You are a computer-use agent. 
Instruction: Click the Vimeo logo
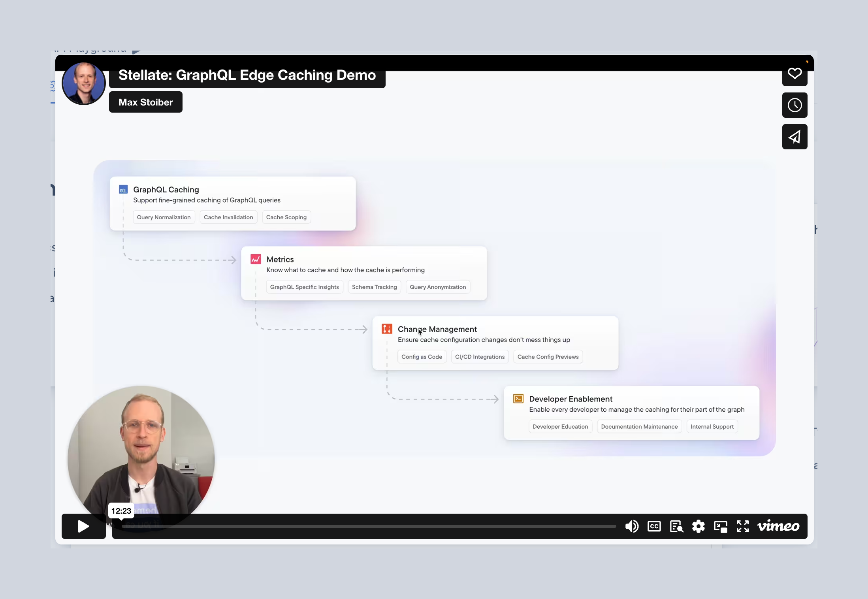click(x=778, y=526)
